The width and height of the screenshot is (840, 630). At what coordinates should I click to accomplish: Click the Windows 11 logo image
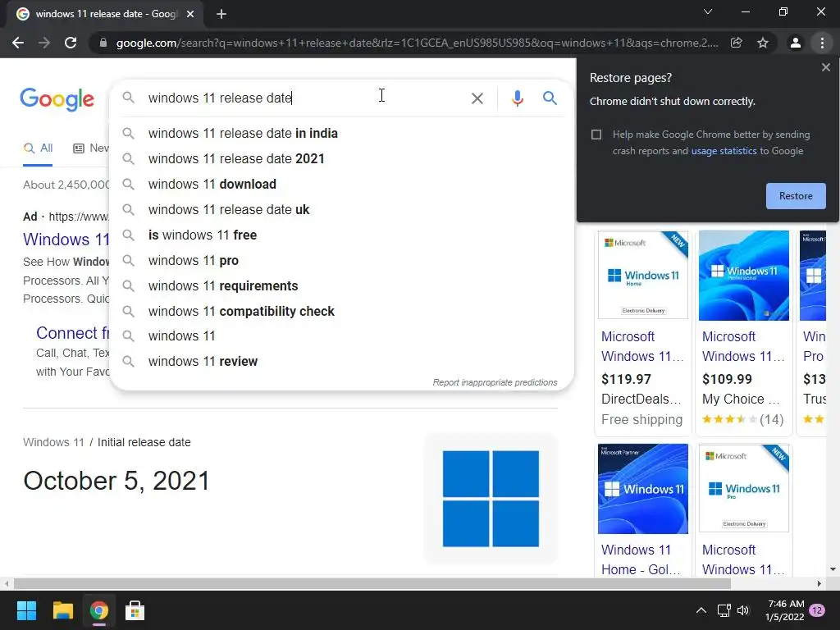pos(491,499)
